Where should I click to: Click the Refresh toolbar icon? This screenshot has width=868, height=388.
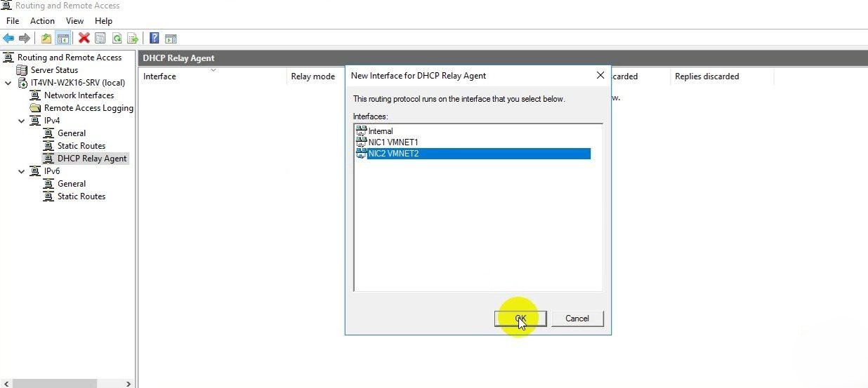pyautogui.click(x=117, y=38)
